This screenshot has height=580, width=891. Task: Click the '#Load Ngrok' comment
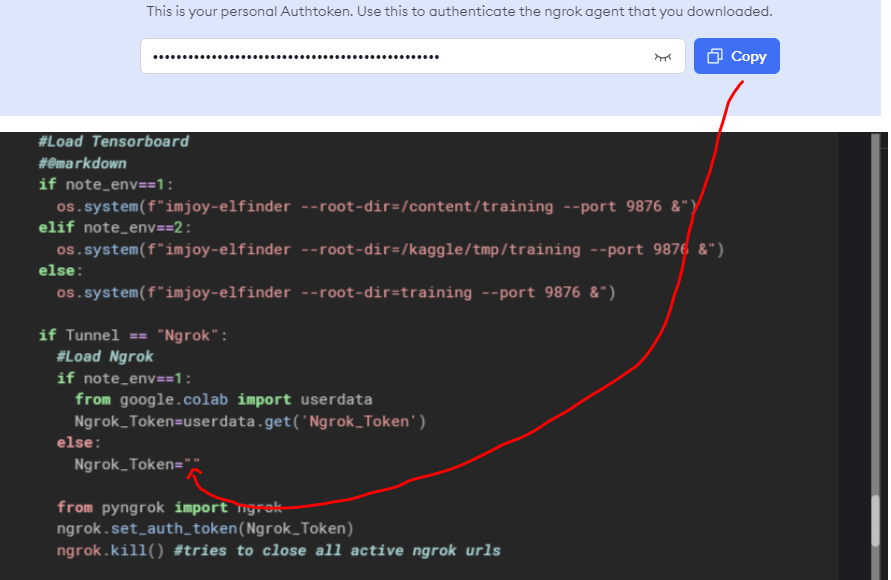105,357
